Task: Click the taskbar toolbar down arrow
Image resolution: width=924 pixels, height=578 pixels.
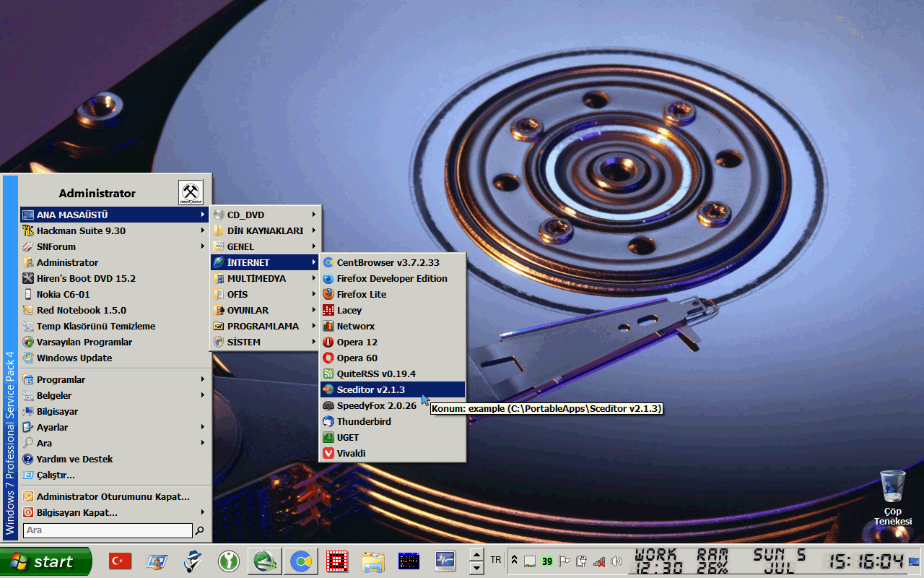Action: click(476, 568)
